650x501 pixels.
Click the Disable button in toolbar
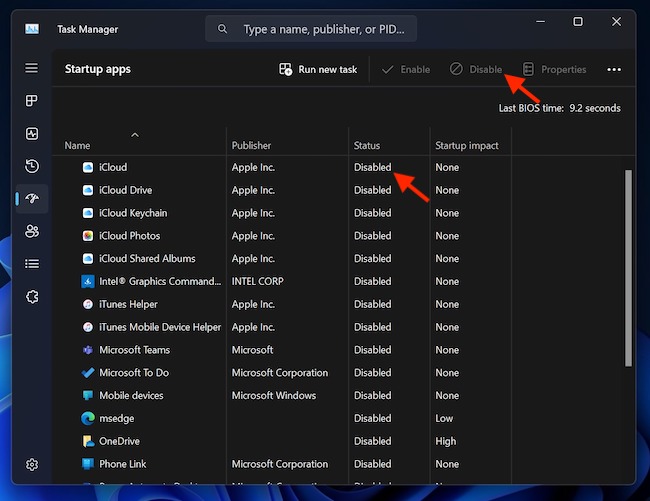[x=475, y=70]
